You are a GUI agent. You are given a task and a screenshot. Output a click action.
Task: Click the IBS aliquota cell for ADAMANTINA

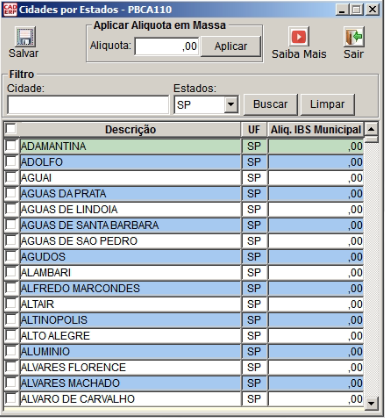[x=316, y=146]
